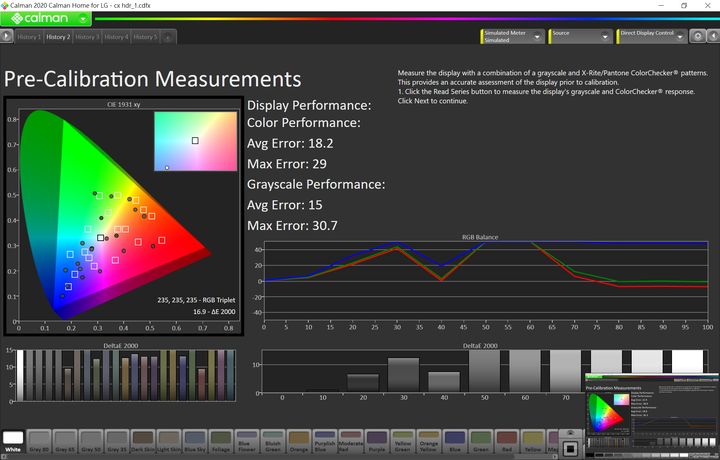
Task: Choose the Blue Flower patch
Action: pos(247,441)
